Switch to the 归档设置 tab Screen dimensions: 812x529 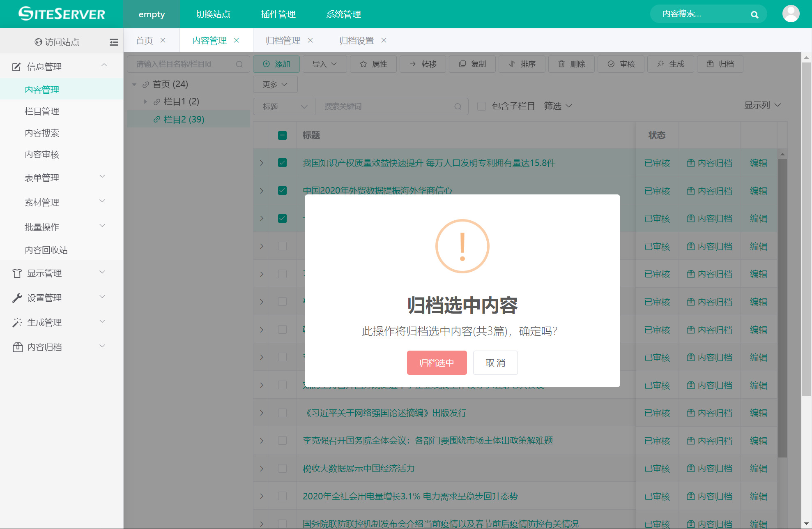click(x=357, y=40)
